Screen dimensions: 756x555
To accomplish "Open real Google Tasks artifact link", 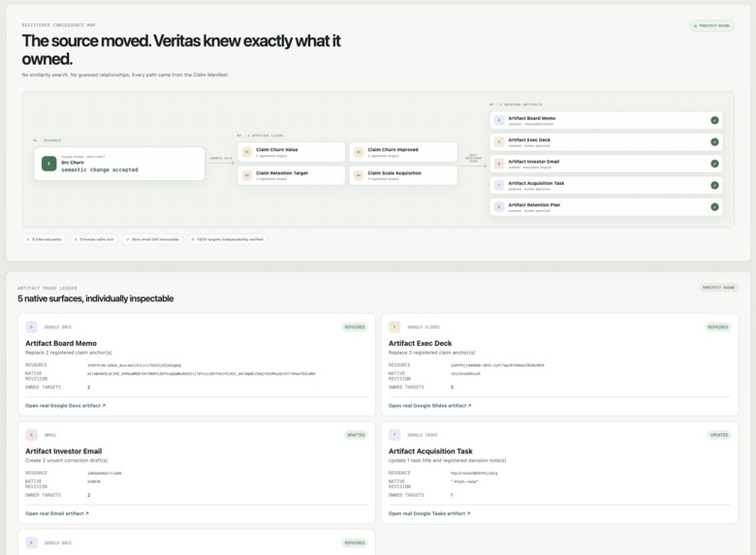I will (x=429, y=513).
